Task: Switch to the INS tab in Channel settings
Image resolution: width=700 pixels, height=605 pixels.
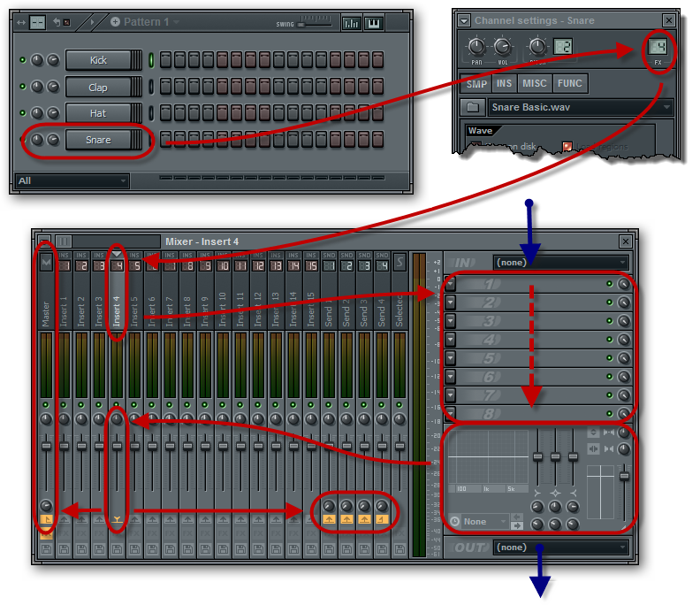Action: click(x=504, y=84)
